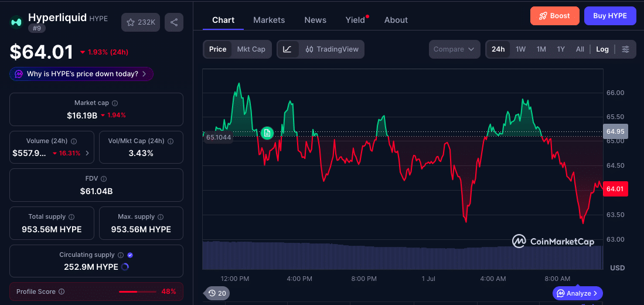The image size is (644, 305).
Task: Click the 64.95 price axis label
Action: coord(615,131)
